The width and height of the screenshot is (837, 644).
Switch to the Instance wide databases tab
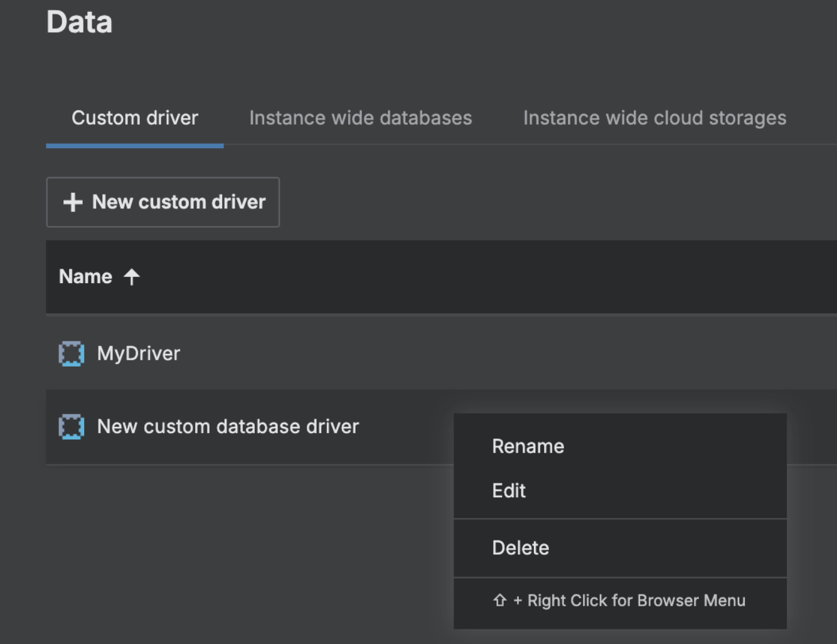click(x=360, y=117)
